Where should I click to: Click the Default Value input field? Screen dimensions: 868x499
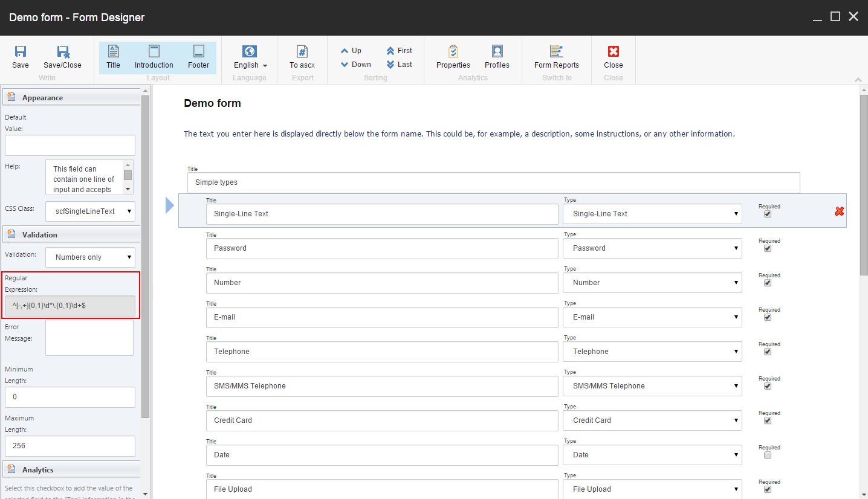click(x=70, y=145)
